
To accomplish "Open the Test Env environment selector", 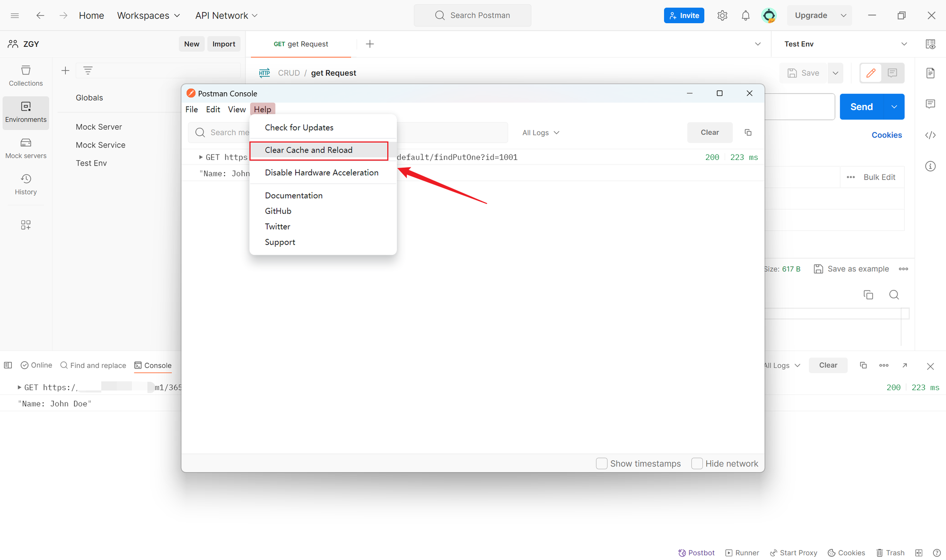I will [845, 44].
